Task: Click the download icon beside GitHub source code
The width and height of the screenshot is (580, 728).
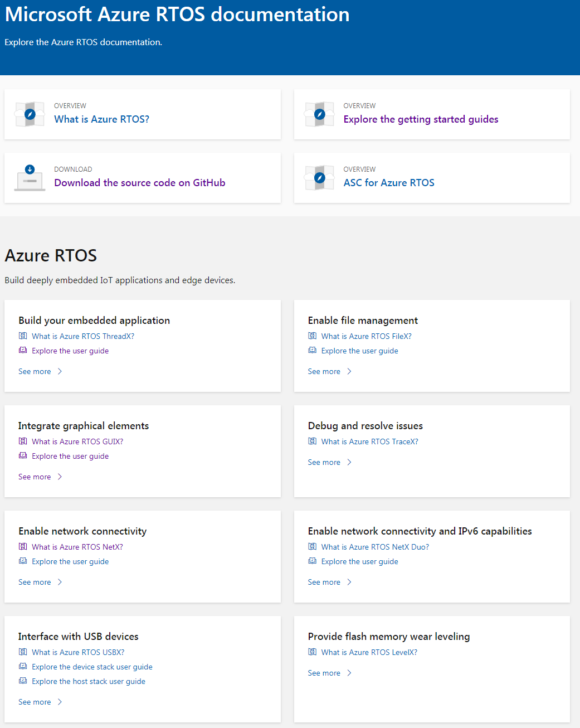Action: (x=30, y=178)
